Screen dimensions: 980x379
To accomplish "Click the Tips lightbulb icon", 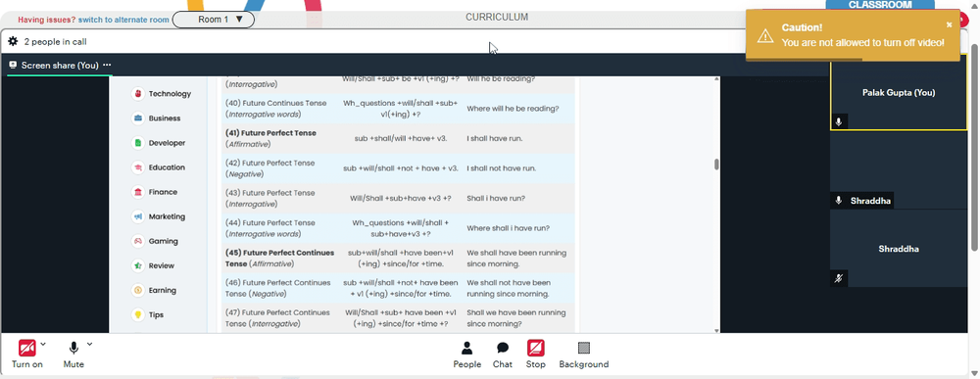I will (137, 314).
